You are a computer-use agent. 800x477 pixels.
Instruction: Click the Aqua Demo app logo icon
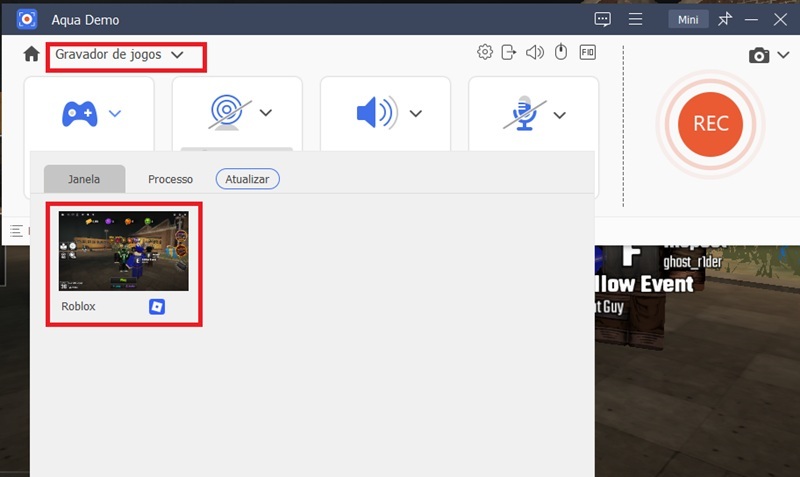tap(27, 19)
